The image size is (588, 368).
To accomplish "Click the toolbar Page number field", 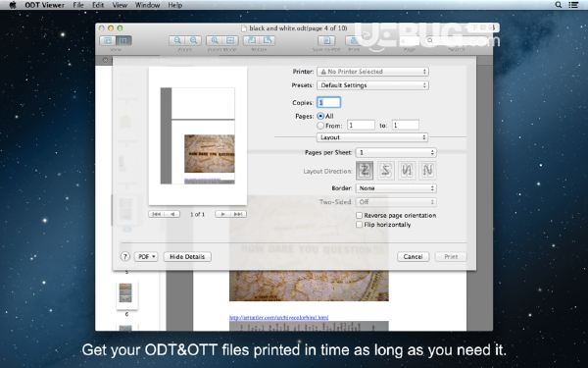I will [409, 40].
